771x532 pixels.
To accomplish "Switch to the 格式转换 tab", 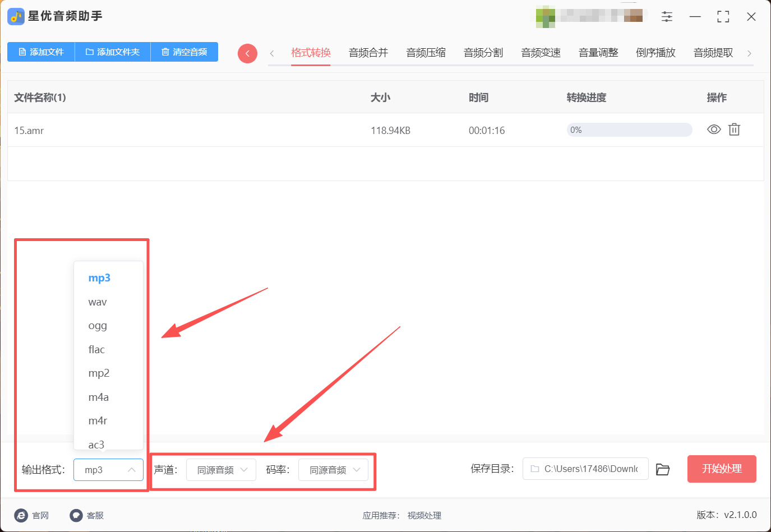I will click(311, 53).
